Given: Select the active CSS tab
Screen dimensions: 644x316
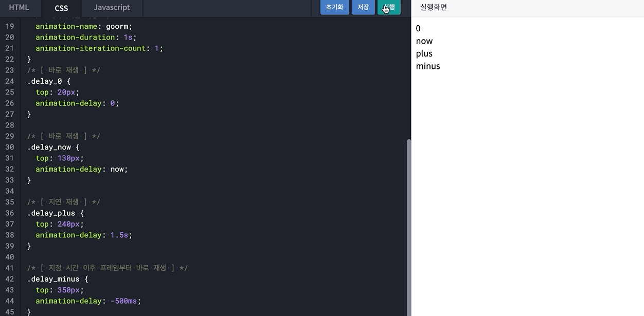Looking at the screenshot, I should (x=61, y=8).
